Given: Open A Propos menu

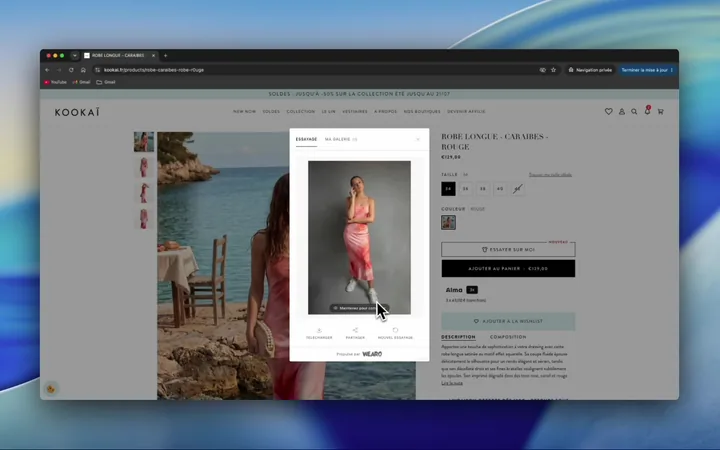Looking at the screenshot, I should 385,112.
